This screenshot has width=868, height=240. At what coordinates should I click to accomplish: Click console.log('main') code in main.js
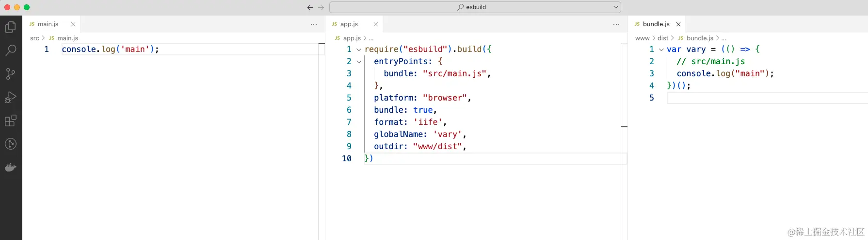click(110, 49)
